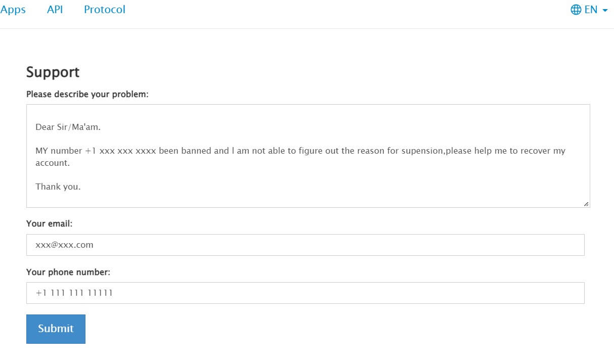Click the caret arrow beside EN
Image resolution: width=614 pixels, height=364 pixels.
pos(605,10)
